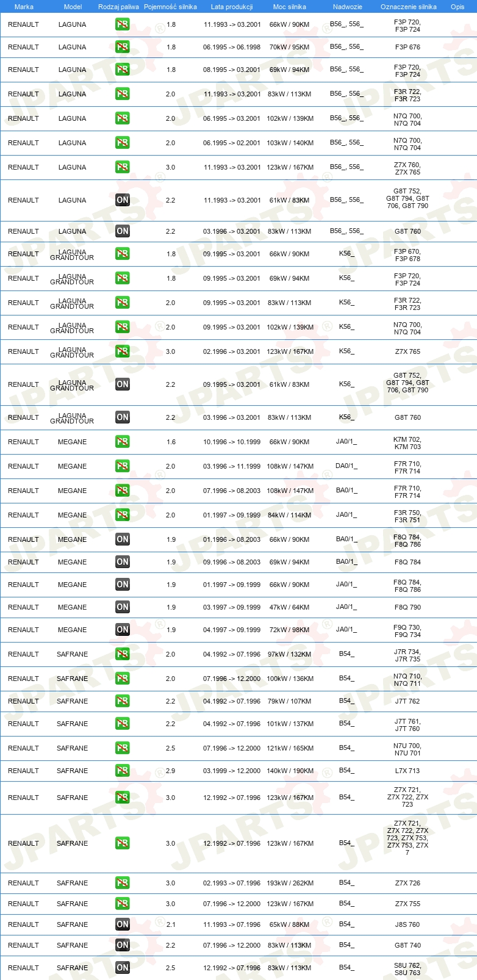Select power value 103kW / 140KM
The image size is (477, 980).
pyautogui.click(x=290, y=143)
